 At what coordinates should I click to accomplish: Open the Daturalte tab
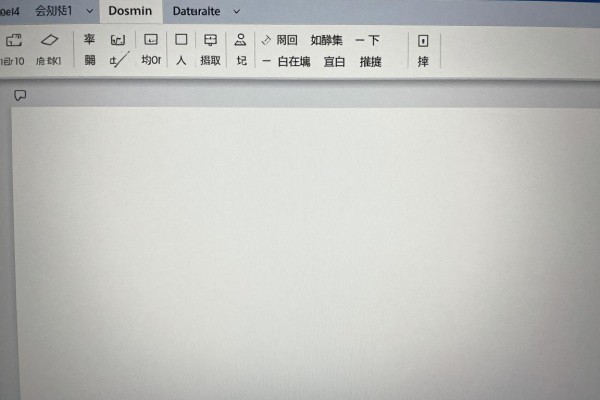[x=196, y=11]
